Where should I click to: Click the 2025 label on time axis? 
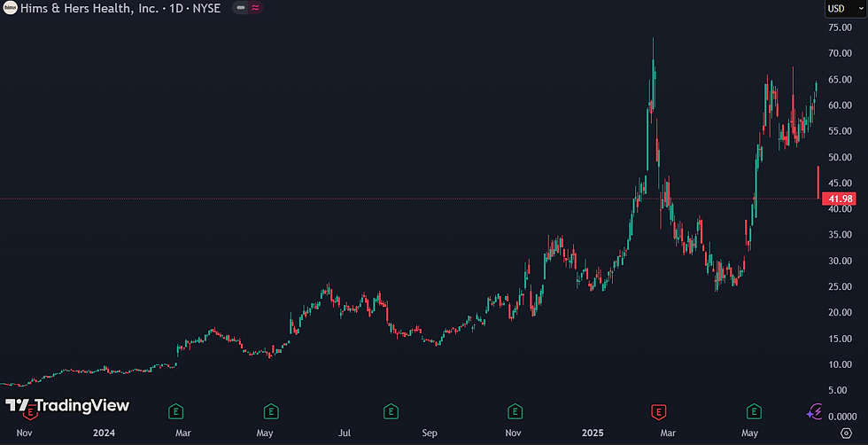592,433
